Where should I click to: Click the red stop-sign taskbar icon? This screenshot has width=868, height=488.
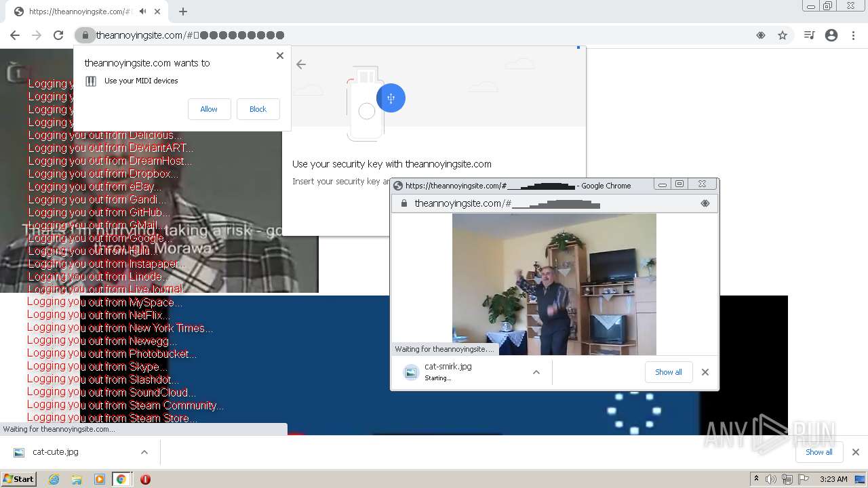point(145,479)
